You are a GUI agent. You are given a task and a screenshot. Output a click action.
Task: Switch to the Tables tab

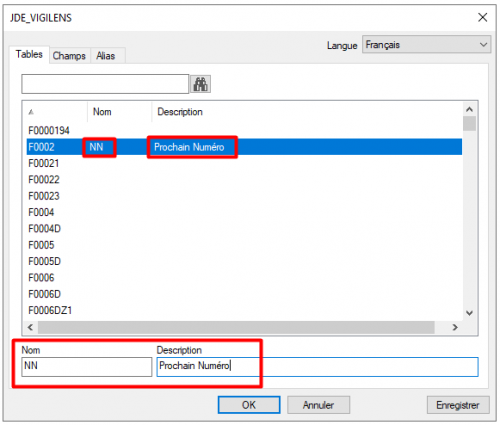(29, 54)
